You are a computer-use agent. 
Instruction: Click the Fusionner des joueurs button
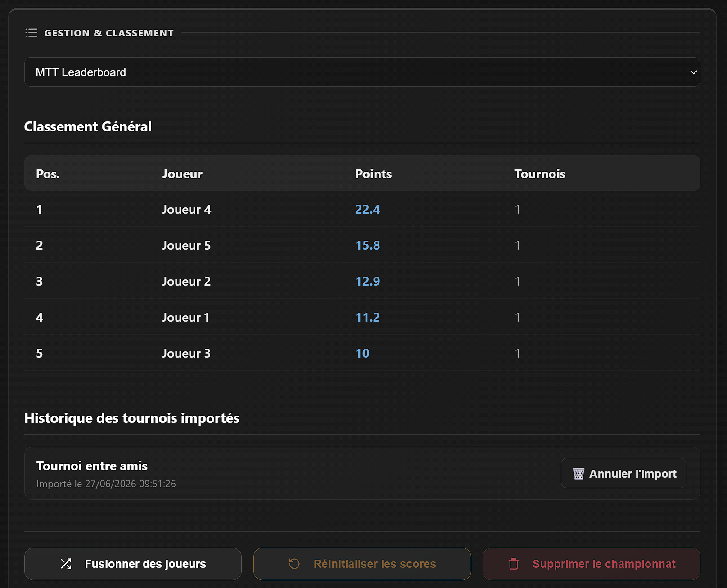coord(133,564)
